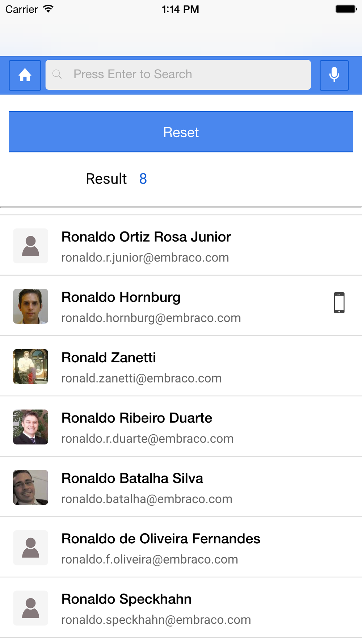
Task: Tap the result count number 8
Action: coord(143,179)
